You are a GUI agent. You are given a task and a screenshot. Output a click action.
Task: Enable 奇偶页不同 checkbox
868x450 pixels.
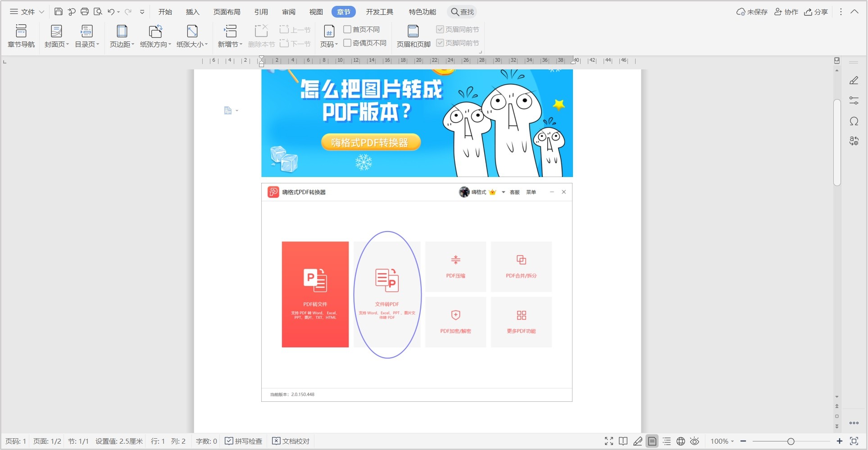pyautogui.click(x=347, y=43)
